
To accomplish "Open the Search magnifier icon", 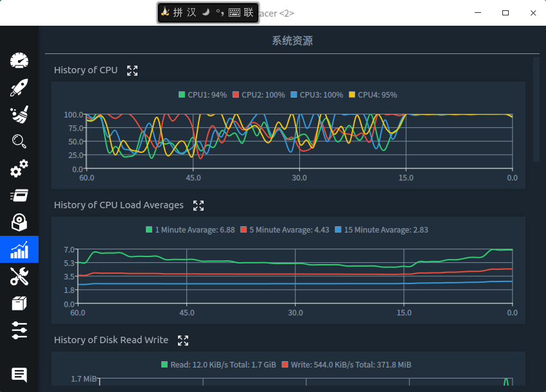I will (x=19, y=141).
